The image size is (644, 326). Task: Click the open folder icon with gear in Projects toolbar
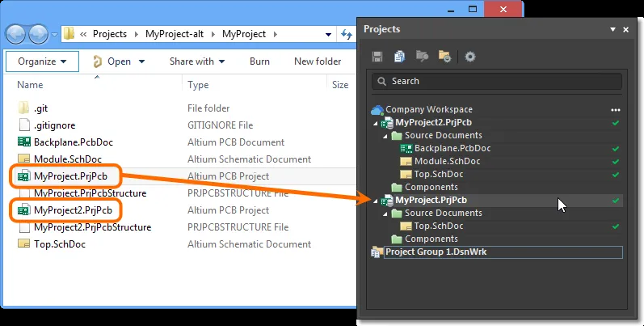pos(444,57)
